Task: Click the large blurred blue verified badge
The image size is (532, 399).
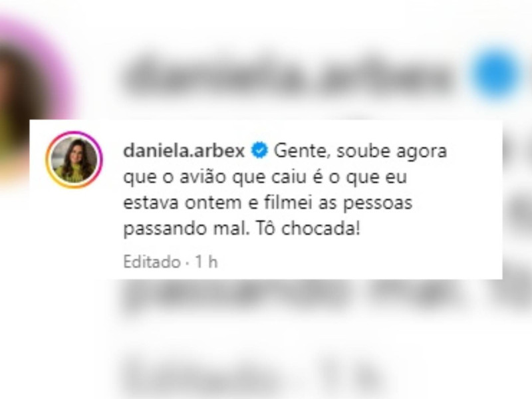Action: point(496,73)
